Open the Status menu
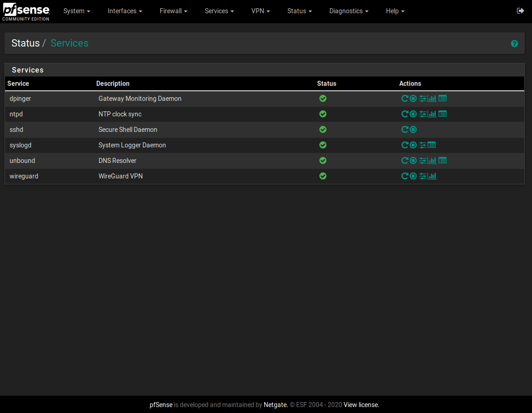The image size is (532, 413). coord(299,11)
